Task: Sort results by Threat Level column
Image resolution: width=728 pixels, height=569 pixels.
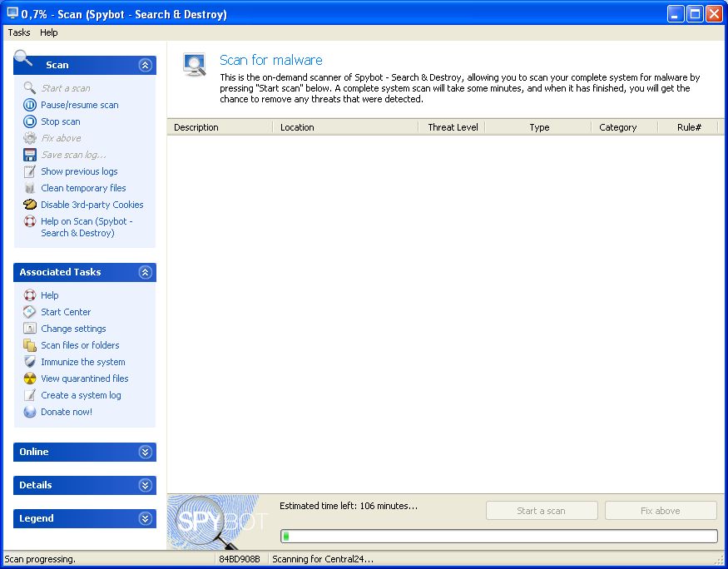Action: (x=452, y=127)
